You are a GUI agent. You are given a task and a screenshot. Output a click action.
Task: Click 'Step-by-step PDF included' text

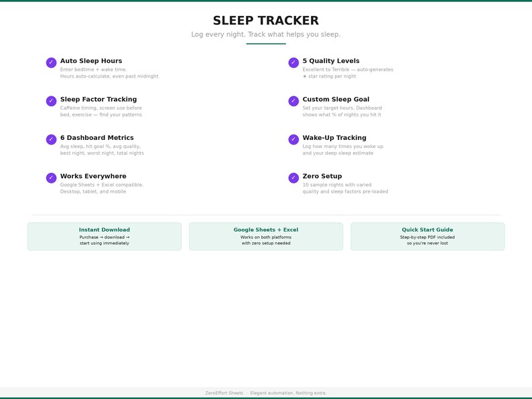427,237
